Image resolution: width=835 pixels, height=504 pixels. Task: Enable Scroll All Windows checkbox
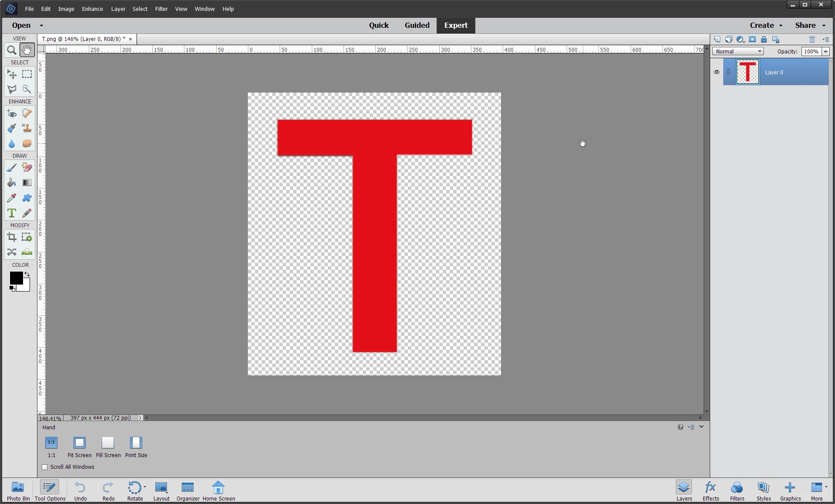[x=45, y=467]
